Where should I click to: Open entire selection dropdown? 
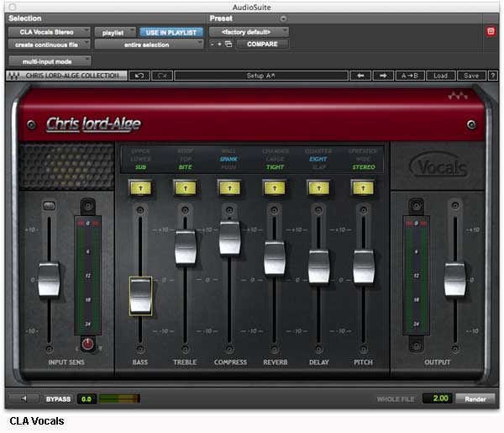(149, 45)
